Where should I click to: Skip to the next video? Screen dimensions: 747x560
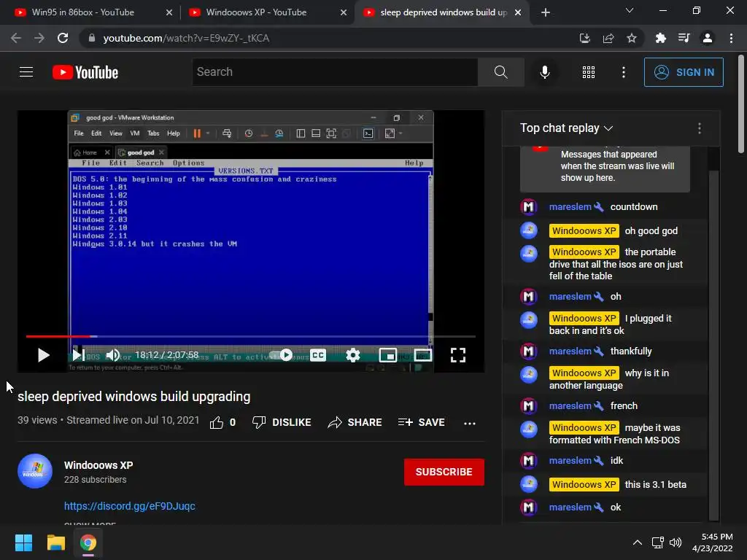[78, 355]
